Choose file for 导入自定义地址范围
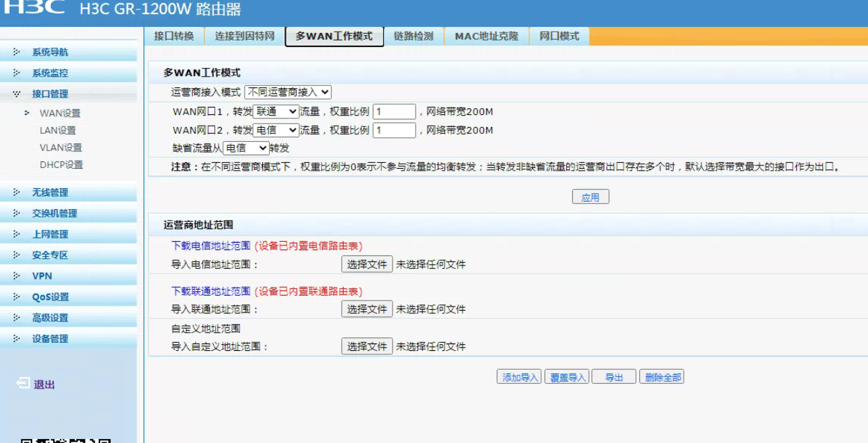This screenshot has height=443, width=868. click(x=367, y=347)
